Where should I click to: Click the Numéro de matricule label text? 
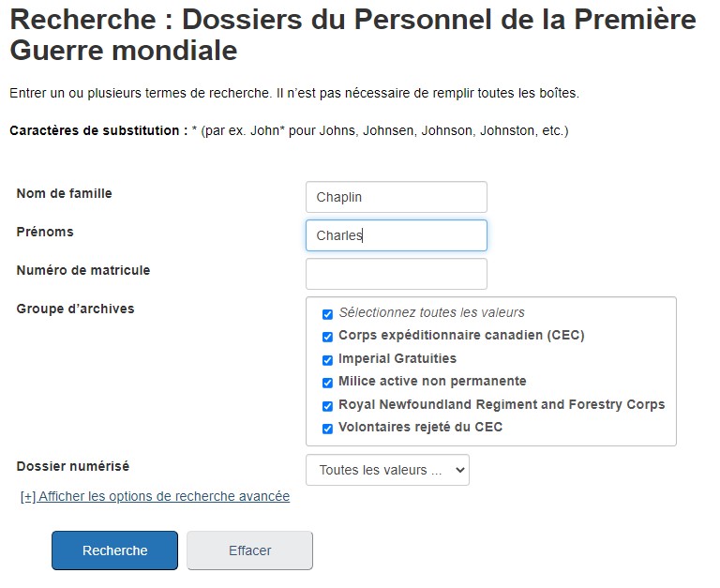click(x=83, y=270)
